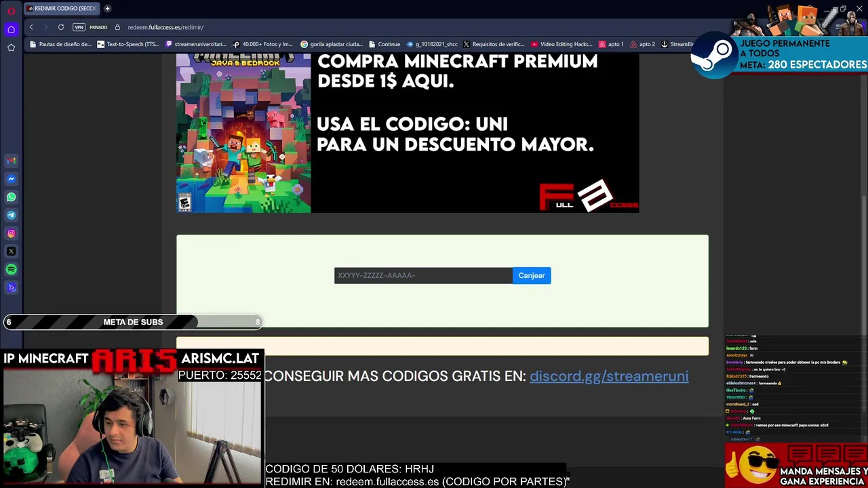868x488 pixels.
Task: Open Messenger in the Opera sidebar
Action: [x=11, y=179]
